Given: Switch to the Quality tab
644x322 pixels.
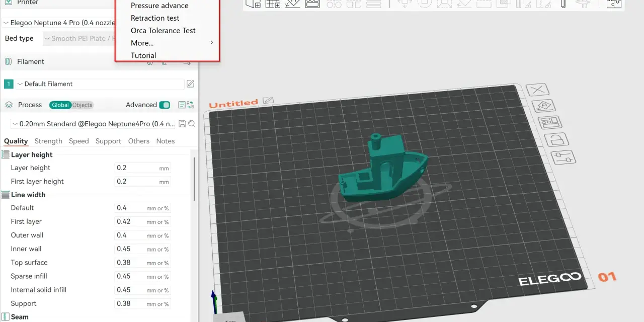Looking at the screenshot, I should (16, 141).
